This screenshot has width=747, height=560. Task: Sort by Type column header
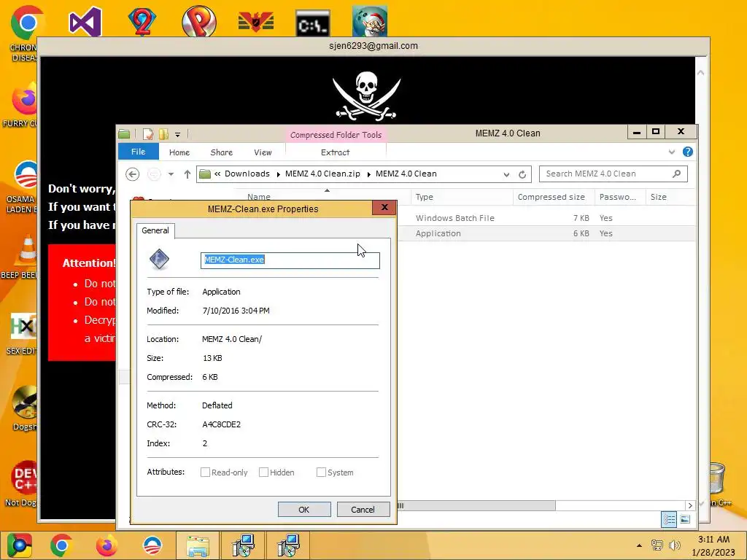pos(461,197)
